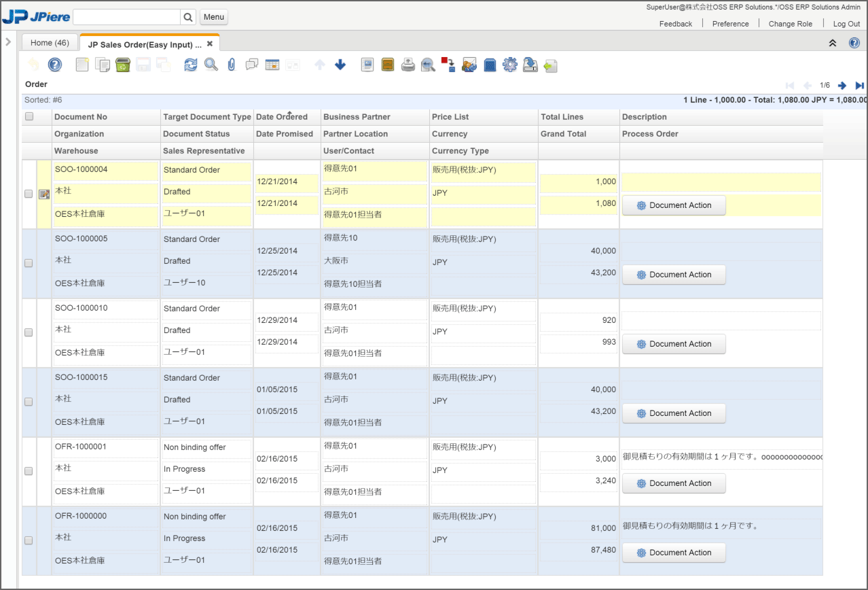Collapse the header with the double-chevron icon
This screenshot has width=868, height=590.
point(833,43)
